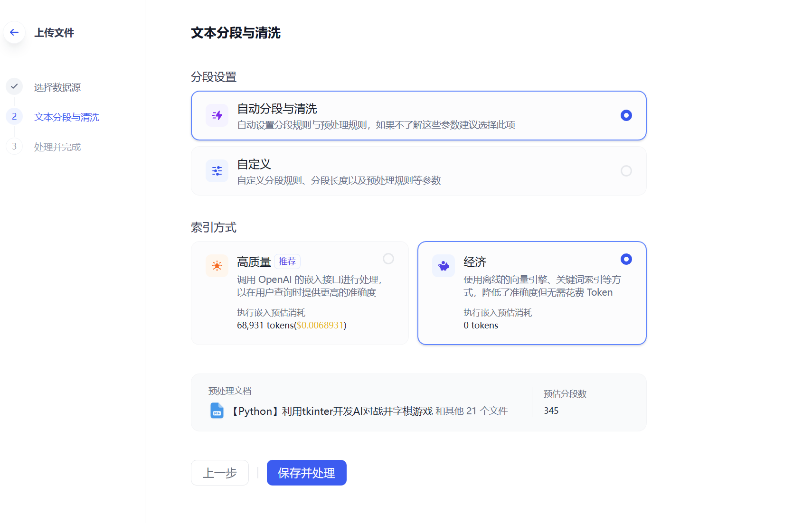The width and height of the screenshot is (812, 523).
Task: Click the 调用 OpenAI description text
Action: pyautogui.click(x=309, y=286)
